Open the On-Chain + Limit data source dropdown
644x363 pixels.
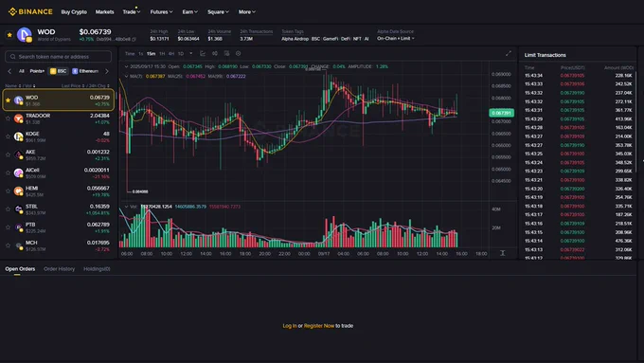(396, 39)
